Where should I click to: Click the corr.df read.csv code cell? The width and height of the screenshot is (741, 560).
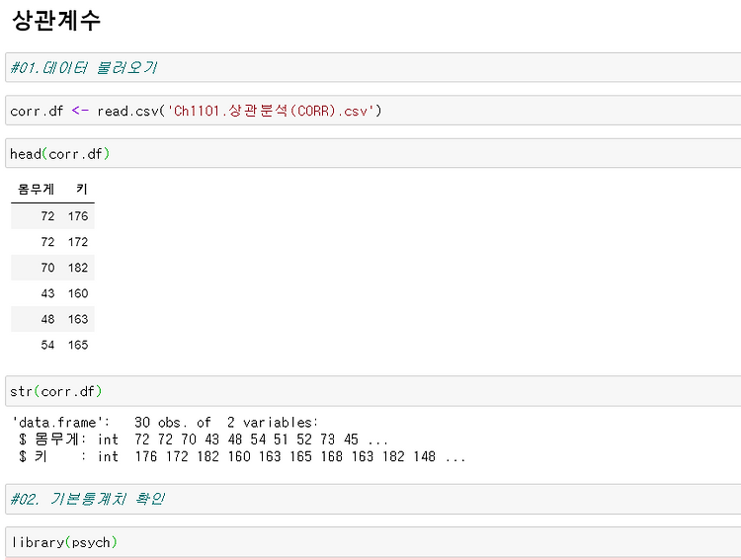point(372,111)
